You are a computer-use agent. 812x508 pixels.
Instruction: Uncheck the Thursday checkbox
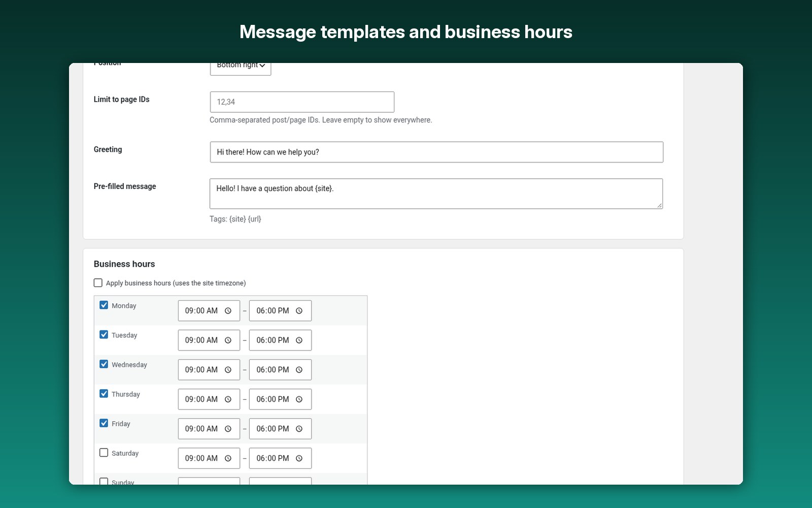(x=104, y=394)
